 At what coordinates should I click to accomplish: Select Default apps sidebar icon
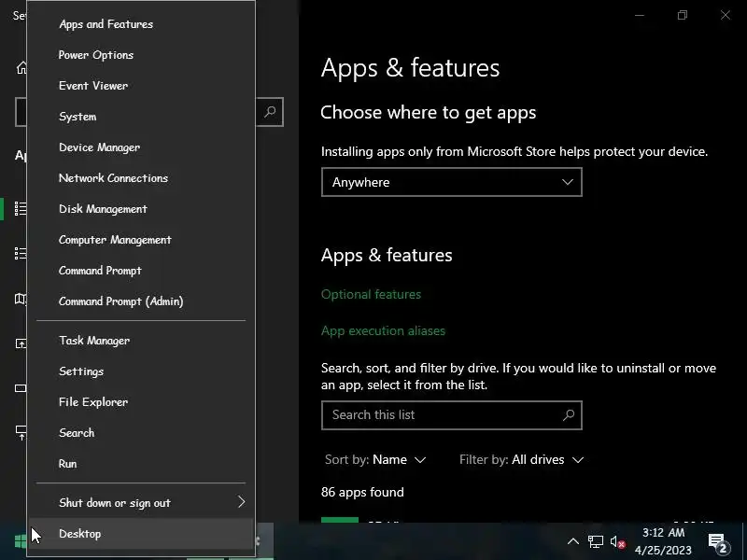tap(21, 253)
